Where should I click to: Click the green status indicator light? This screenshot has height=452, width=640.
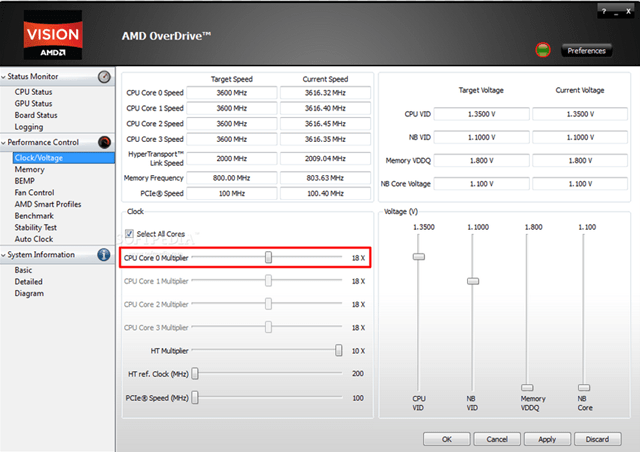[542, 50]
